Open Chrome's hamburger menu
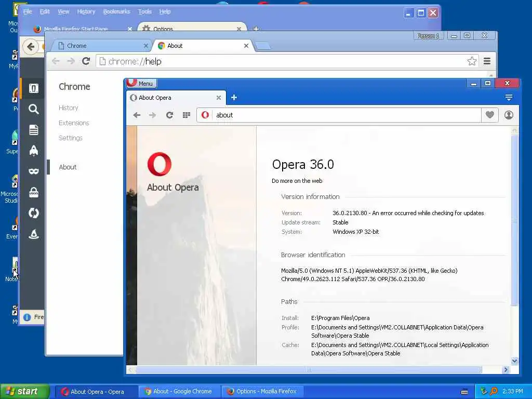The width and height of the screenshot is (532, 399). tap(487, 61)
